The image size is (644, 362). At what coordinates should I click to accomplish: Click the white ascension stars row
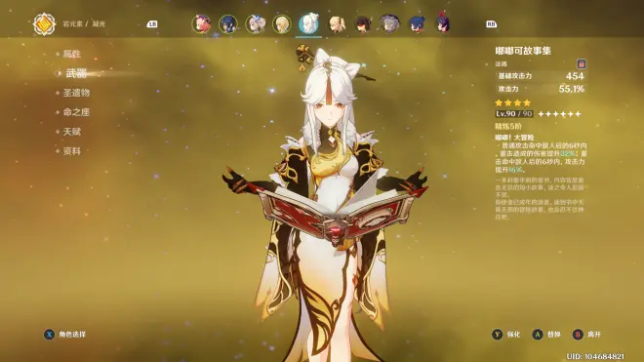pos(559,114)
